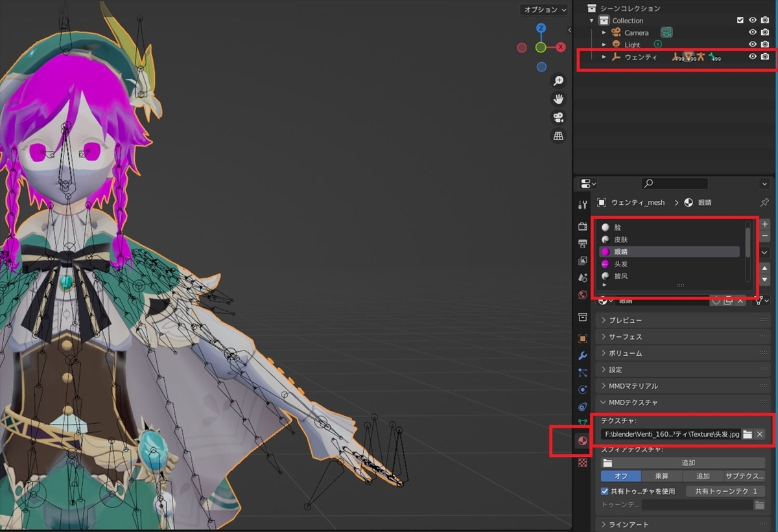The width and height of the screenshot is (778, 532).
Task: Toggle render camera icon for ウェンティ
Action: (x=765, y=57)
